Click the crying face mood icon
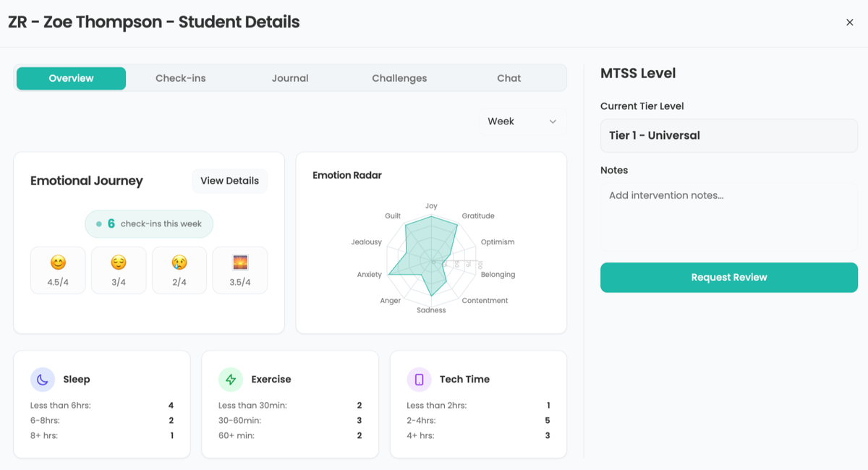 179,263
